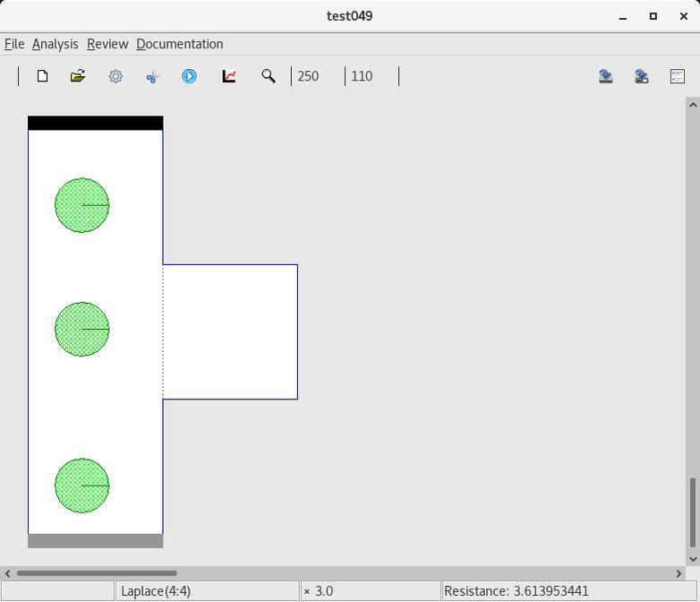Click the magnifying glass zoom icon

coord(268,76)
